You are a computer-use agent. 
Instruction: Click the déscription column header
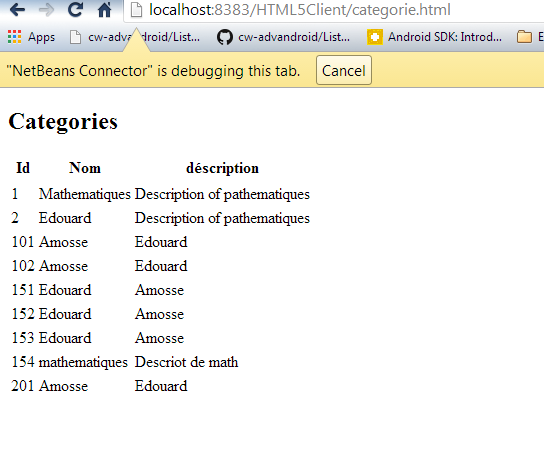(222, 168)
